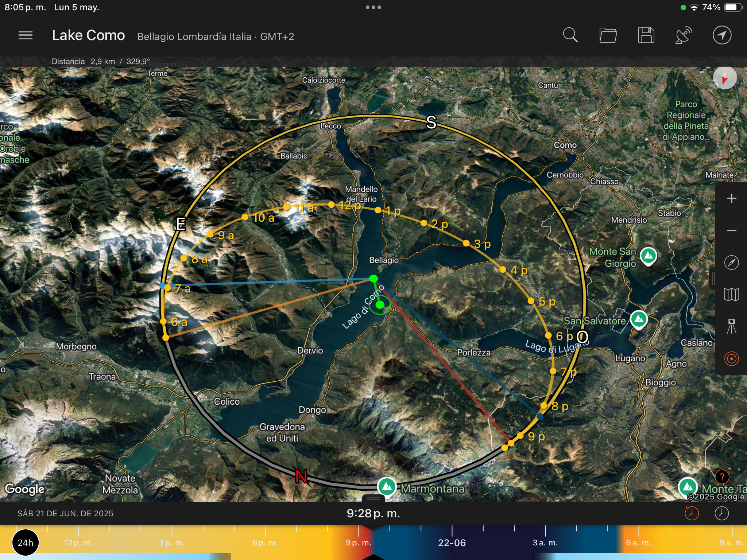Tap the compass needle tool icon
This screenshot has height=560, width=747.
(x=731, y=262)
